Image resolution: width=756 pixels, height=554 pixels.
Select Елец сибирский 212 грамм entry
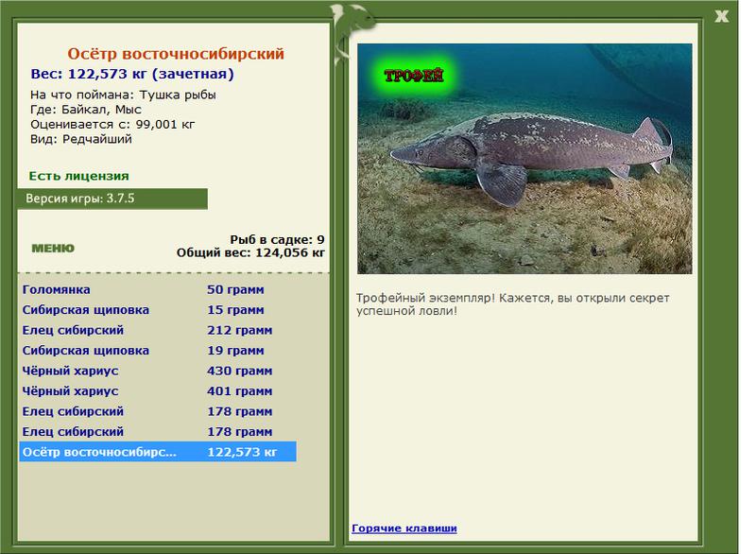[158, 330]
